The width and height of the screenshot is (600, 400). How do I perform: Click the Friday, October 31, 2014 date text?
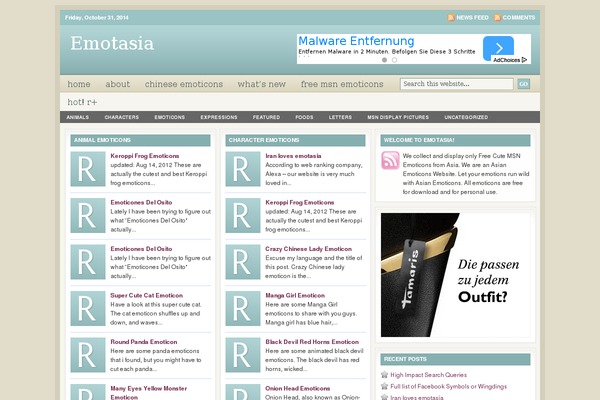[97, 18]
